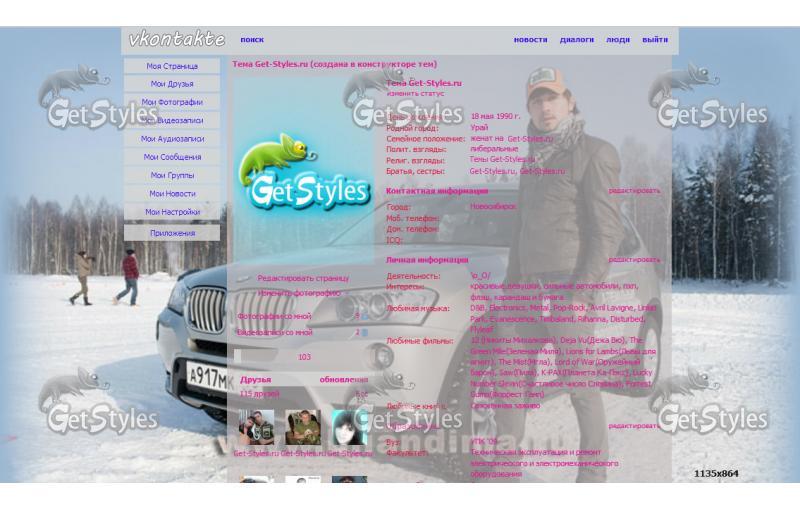800x509 pixels.
Task: Click Get-Styles.ru link after женат на
Action: (x=530, y=138)
